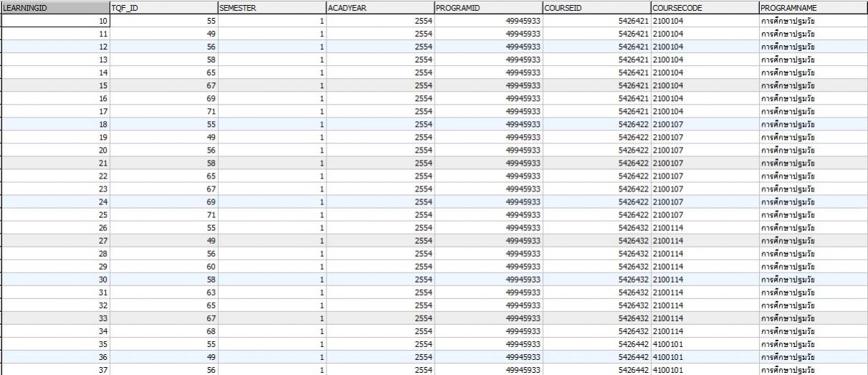868x375 pixels.
Task: Select COURSECODE 4100101 in LEARNINGID 35 row
Action: point(704,343)
